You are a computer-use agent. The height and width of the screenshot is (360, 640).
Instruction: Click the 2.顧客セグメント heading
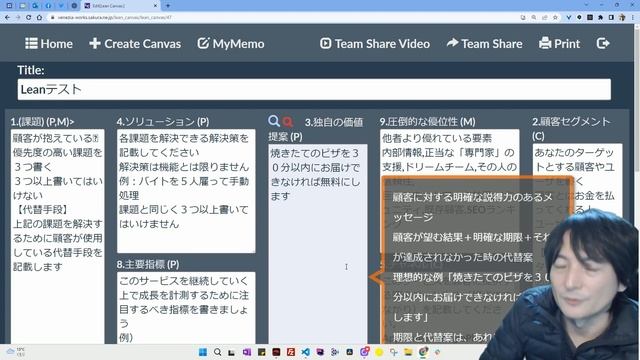(x=571, y=128)
